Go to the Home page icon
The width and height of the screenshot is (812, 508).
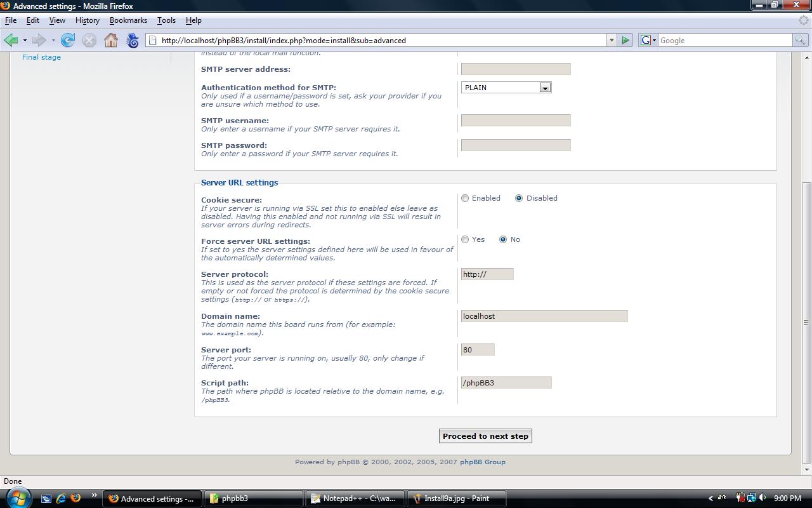111,41
